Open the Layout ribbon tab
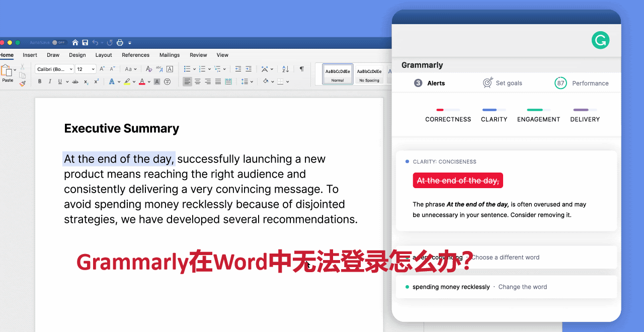 click(x=104, y=55)
